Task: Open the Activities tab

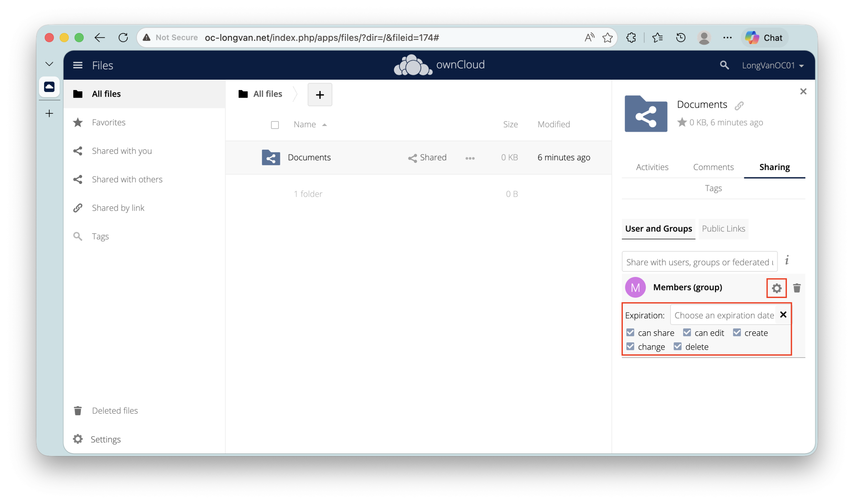Action: (x=652, y=167)
